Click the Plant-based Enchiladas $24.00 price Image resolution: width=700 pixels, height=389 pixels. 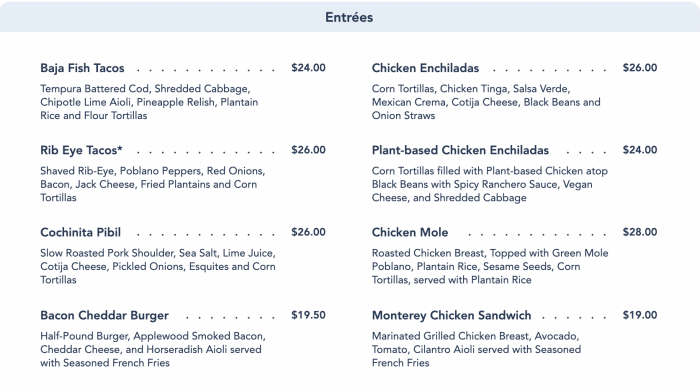point(640,150)
